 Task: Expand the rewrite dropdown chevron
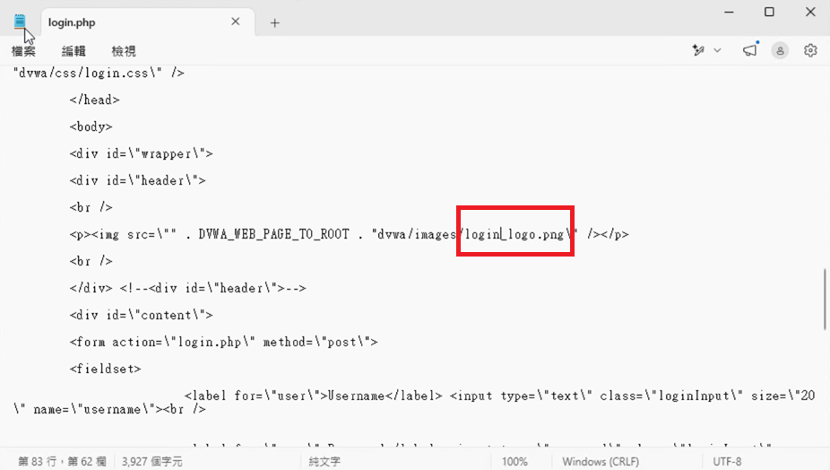(717, 50)
